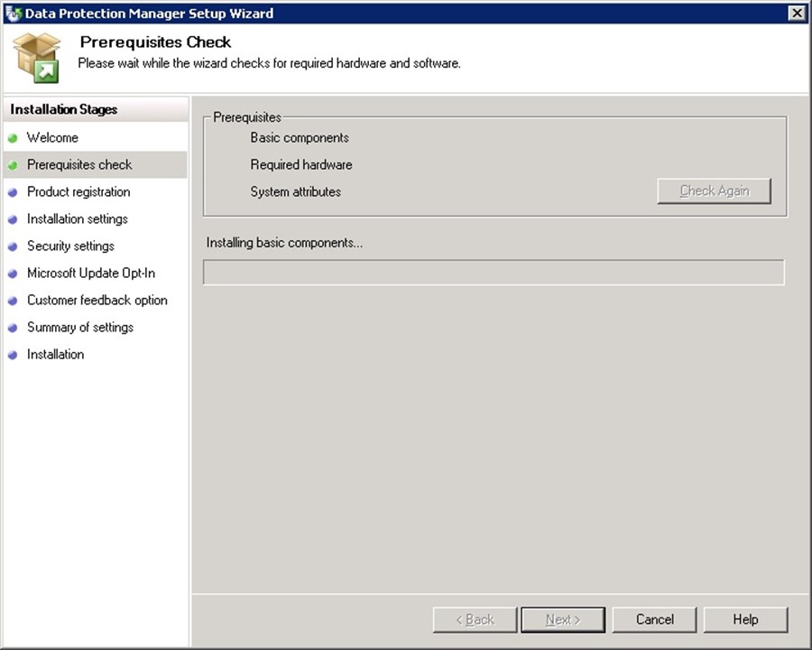The width and height of the screenshot is (812, 650).
Task: Go to the Installation stage
Action: pyautogui.click(x=55, y=355)
